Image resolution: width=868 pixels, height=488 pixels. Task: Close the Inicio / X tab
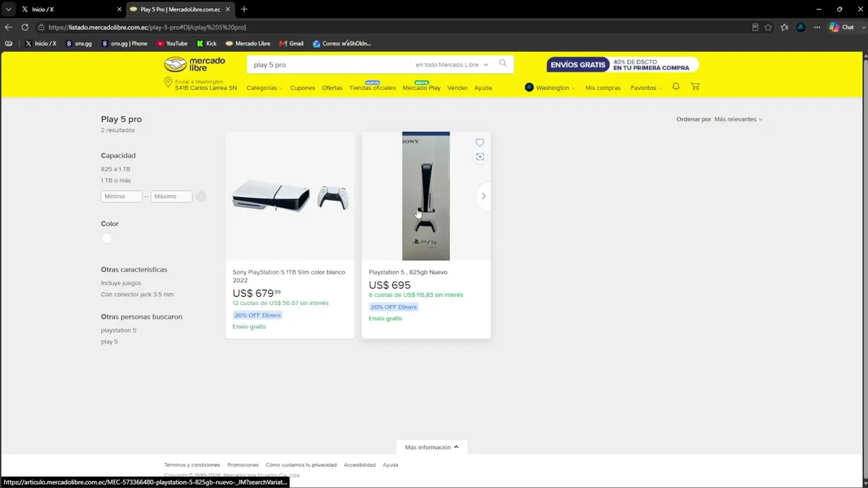[119, 9]
